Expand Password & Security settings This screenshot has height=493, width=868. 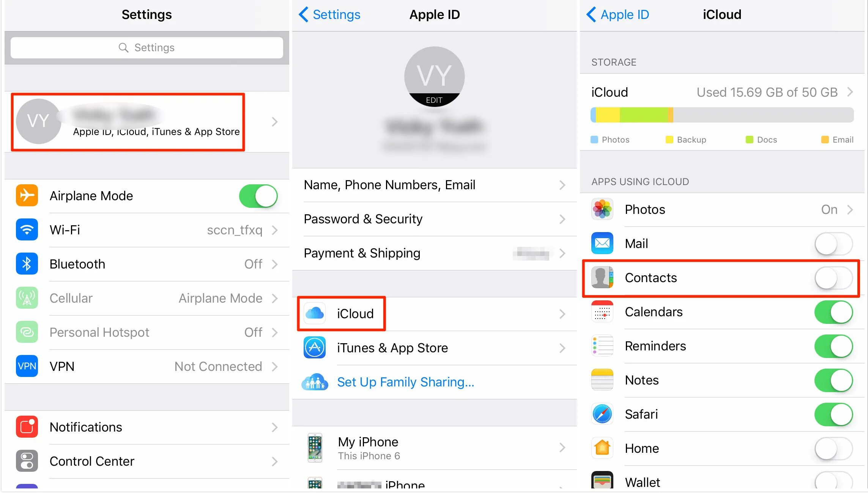coord(433,218)
